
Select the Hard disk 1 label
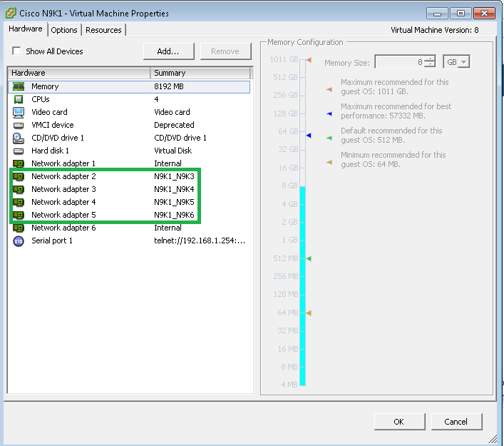(50, 151)
